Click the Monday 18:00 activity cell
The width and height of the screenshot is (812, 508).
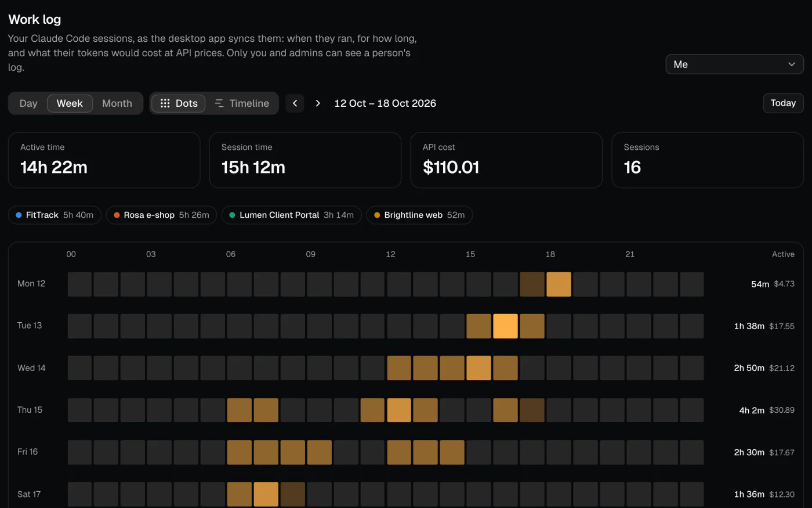pos(559,284)
